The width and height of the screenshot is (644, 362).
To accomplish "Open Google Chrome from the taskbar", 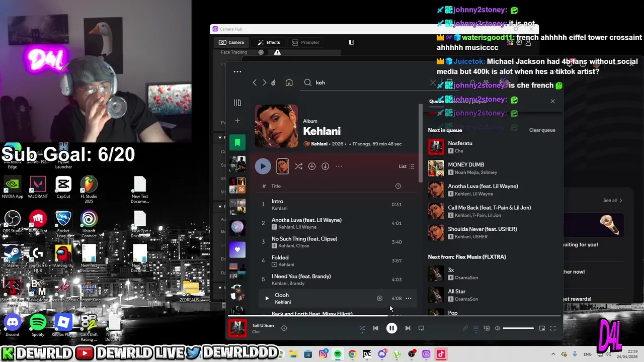I will pos(352,354).
